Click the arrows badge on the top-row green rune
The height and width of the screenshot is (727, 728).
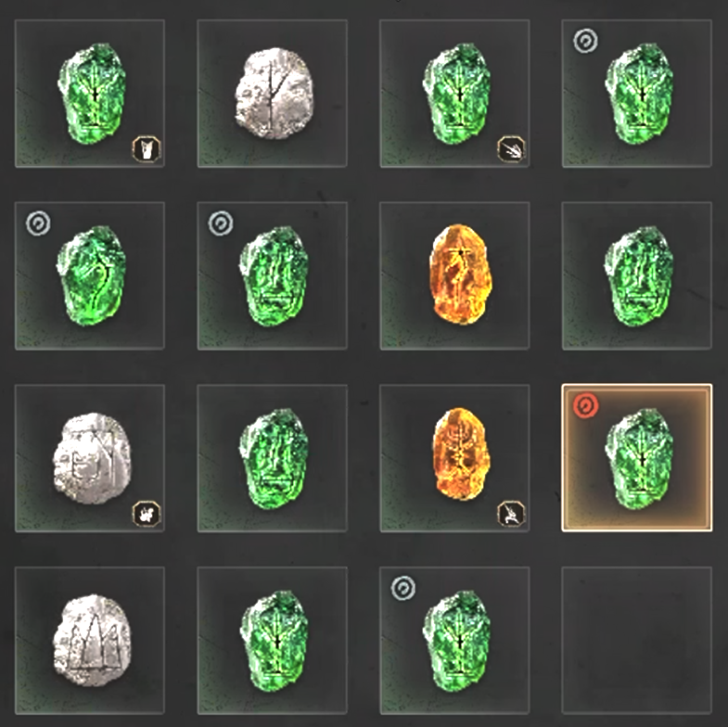511,149
